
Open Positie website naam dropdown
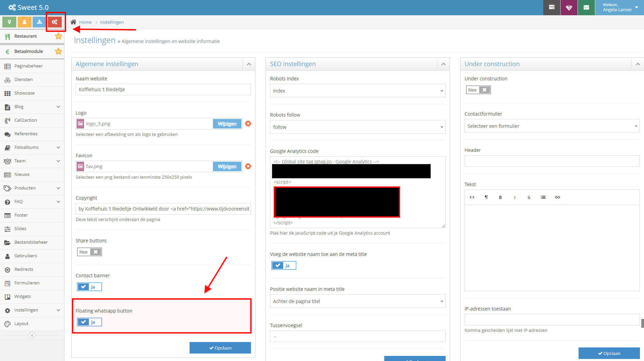[x=357, y=301]
